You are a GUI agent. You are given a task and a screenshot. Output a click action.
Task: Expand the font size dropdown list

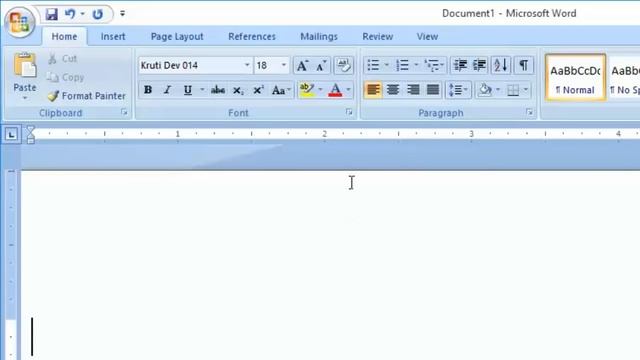point(284,65)
